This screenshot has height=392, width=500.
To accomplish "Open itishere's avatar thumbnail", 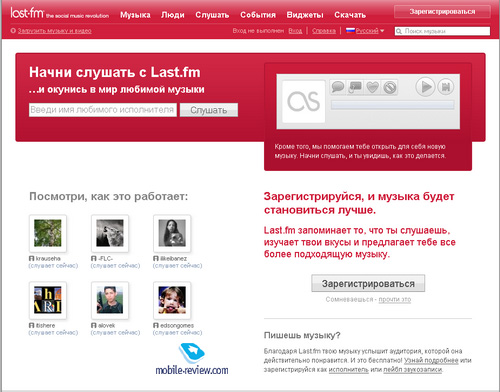I will coord(48,300).
